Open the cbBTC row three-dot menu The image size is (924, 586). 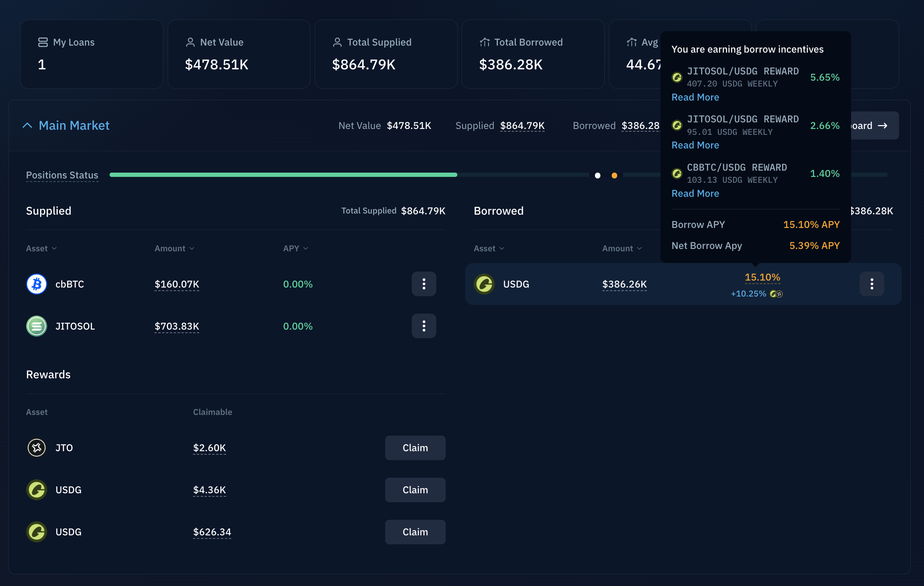coord(424,284)
